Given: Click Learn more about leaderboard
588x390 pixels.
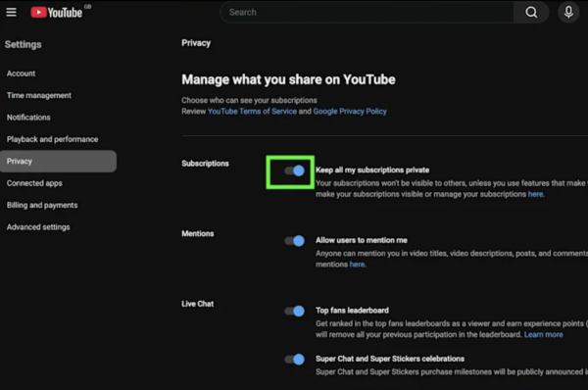Looking at the screenshot, I should (x=543, y=334).
